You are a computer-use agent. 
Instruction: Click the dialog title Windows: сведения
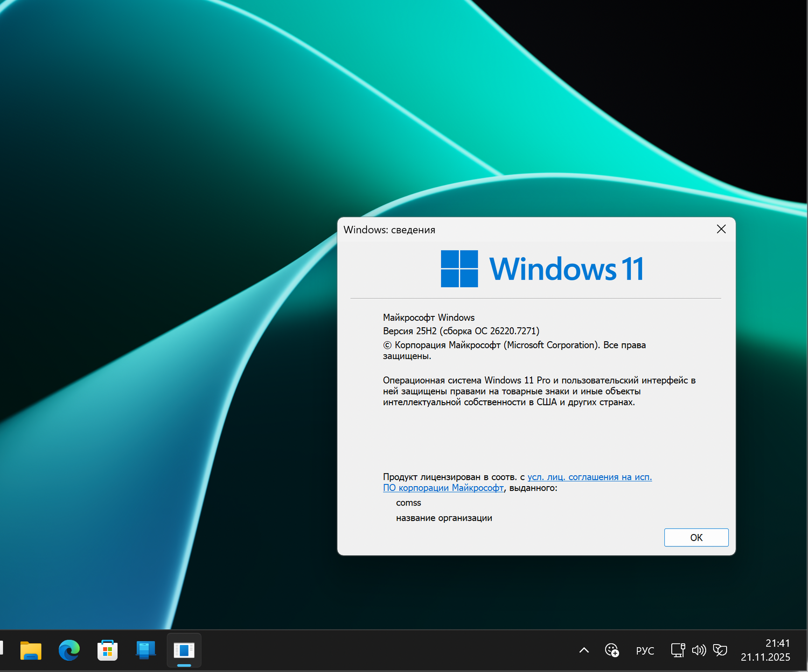(389, 230)
